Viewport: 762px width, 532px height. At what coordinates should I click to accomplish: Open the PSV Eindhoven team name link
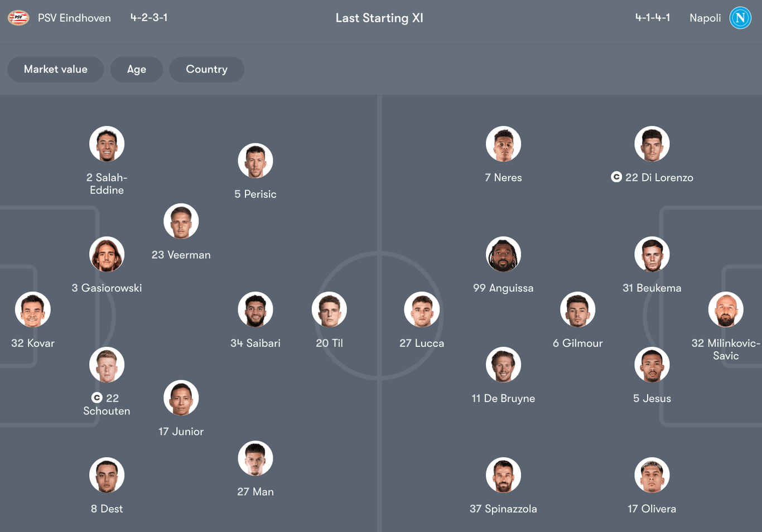74,18
